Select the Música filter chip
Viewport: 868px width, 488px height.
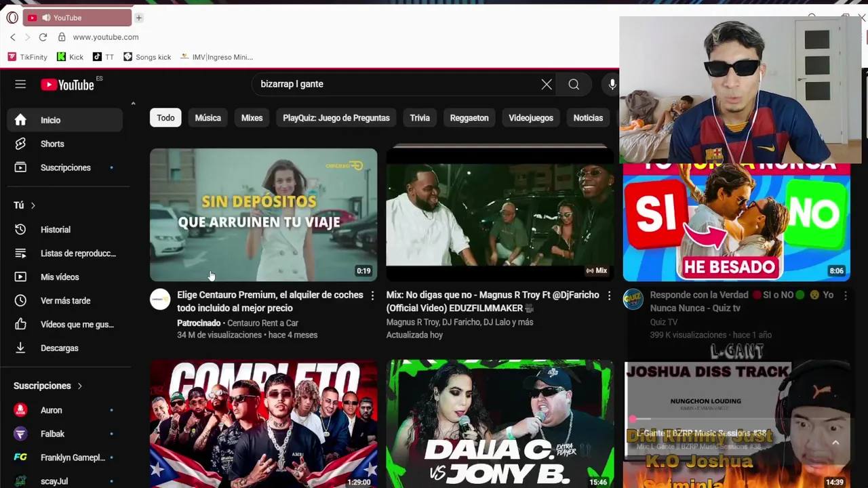[x=208, y=118]
